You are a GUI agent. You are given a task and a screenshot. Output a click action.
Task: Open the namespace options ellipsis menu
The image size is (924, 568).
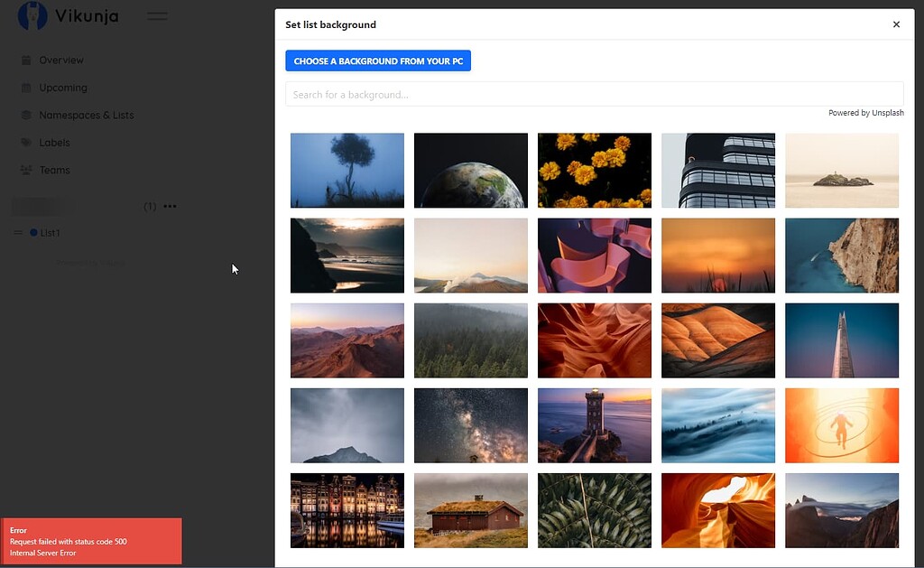[170, 206]
